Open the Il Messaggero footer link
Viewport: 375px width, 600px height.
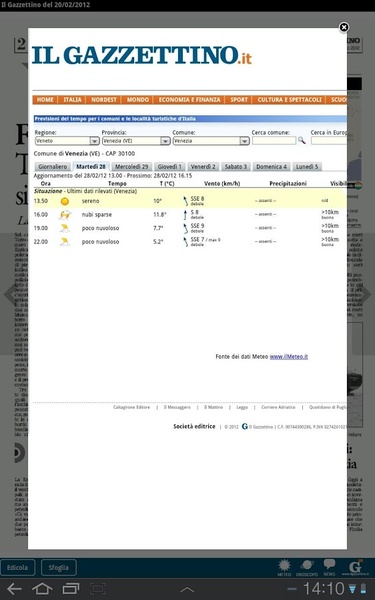pos(177,408)
